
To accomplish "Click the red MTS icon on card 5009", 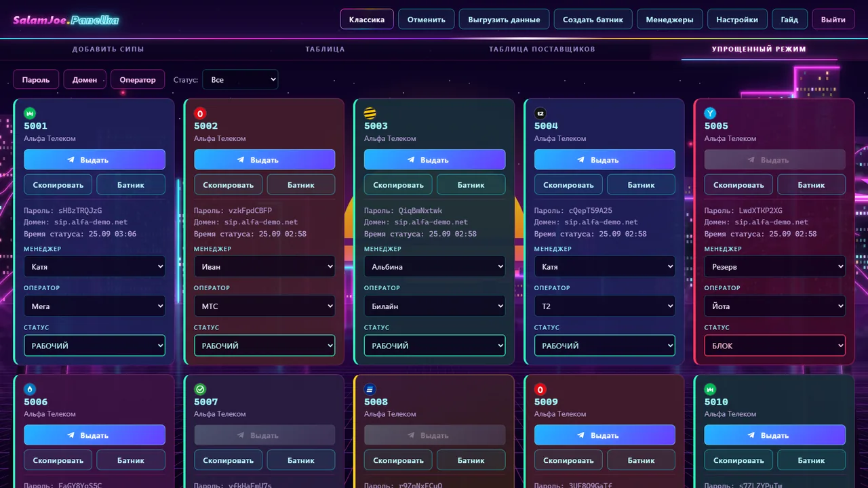I will coord(540,389).
